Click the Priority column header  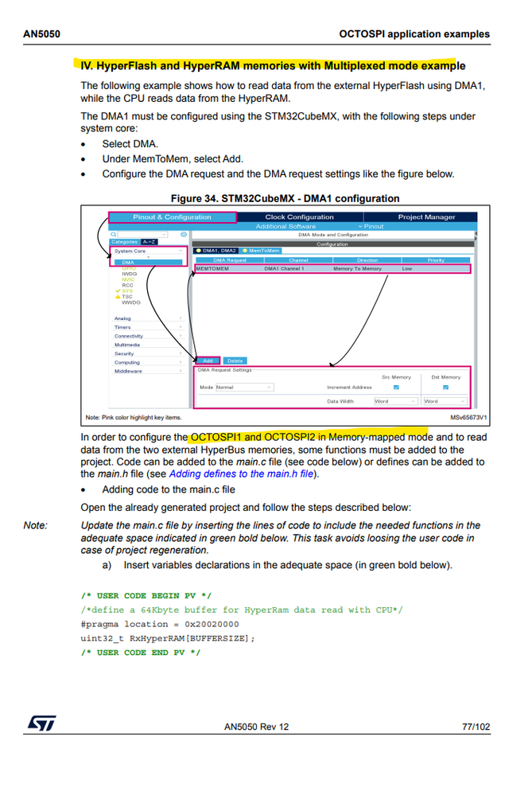click(x=436, y=260)
